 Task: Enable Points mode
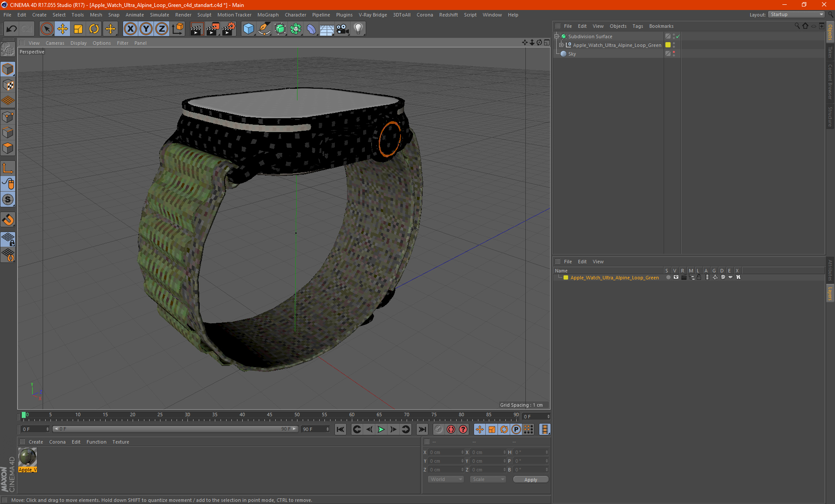(8, 117)
